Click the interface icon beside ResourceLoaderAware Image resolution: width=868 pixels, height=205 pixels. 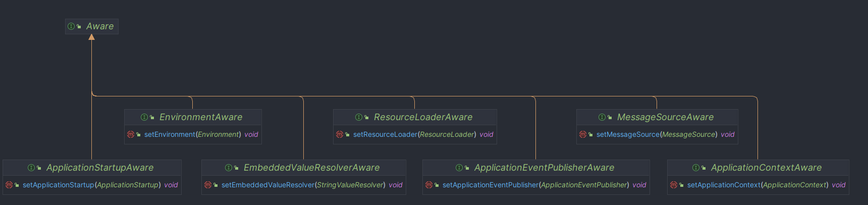pos(359,117)
